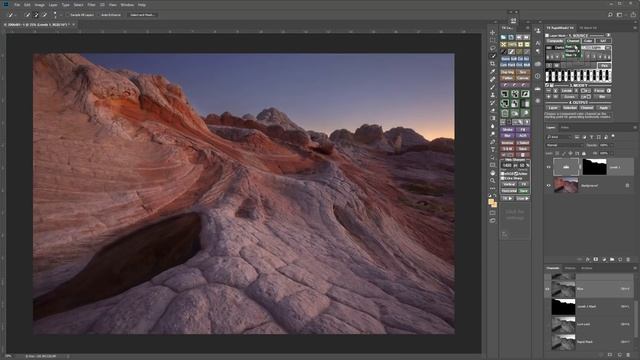Open the layer filter Kind dropdown
640x360 pixels.
pos(559,137)
